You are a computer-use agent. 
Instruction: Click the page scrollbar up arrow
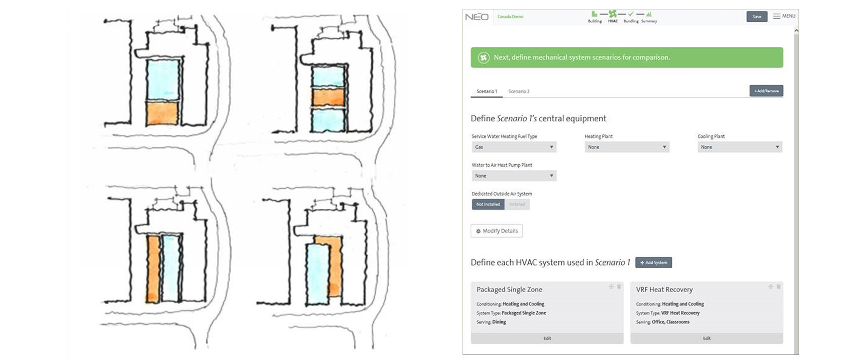tap(796, 31)
